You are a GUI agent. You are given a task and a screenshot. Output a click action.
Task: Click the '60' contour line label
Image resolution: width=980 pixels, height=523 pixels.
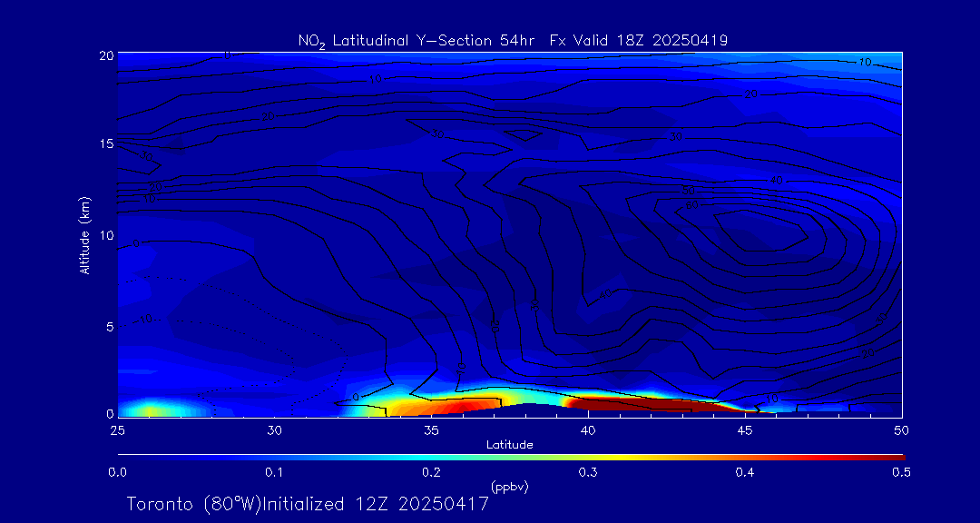691,204
